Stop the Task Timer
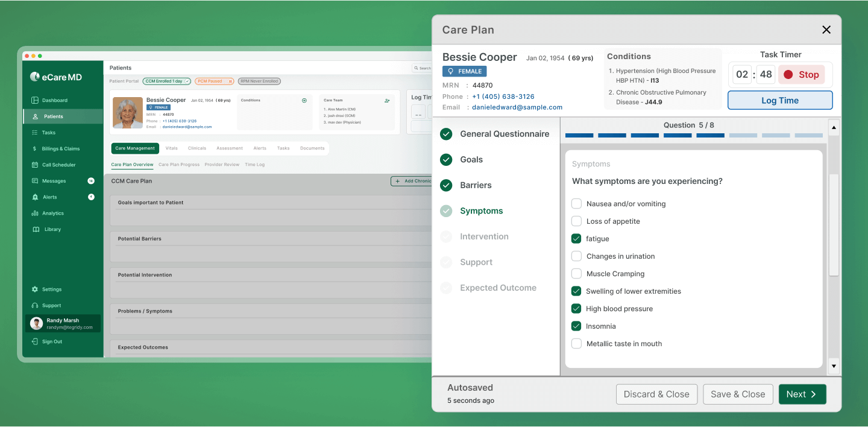 [801, 74]
